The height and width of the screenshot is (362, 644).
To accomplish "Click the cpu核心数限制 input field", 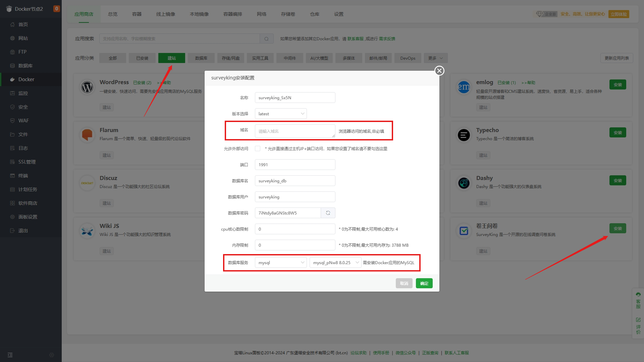I will click(295, 229).
